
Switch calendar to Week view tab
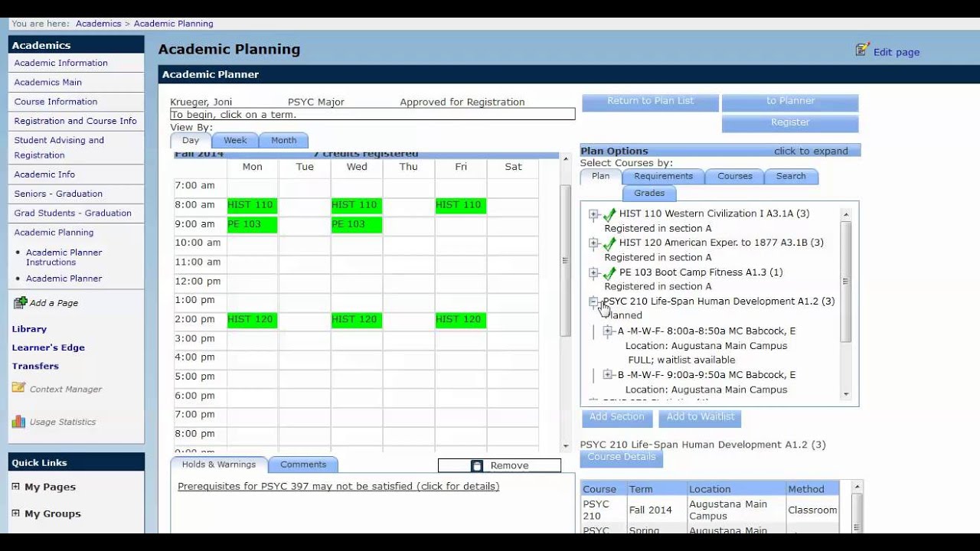click(x=235, y=141)
